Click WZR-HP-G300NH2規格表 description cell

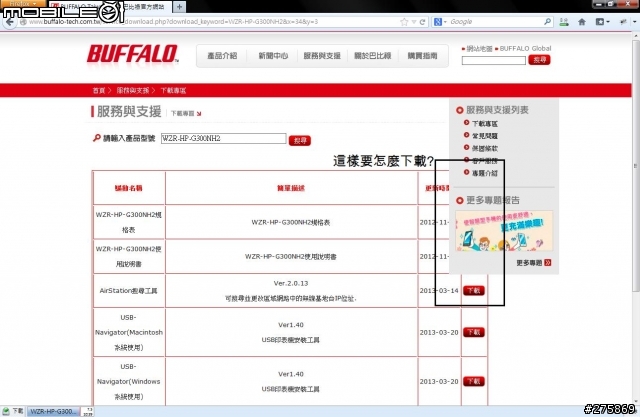pos(291,222)
